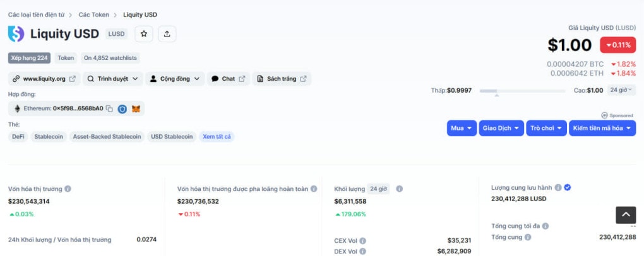Open info icon beside Vốn hóa thị trường
Image resolution: width=644 pixels, height=256 pixels.
[x=68, y=189]
